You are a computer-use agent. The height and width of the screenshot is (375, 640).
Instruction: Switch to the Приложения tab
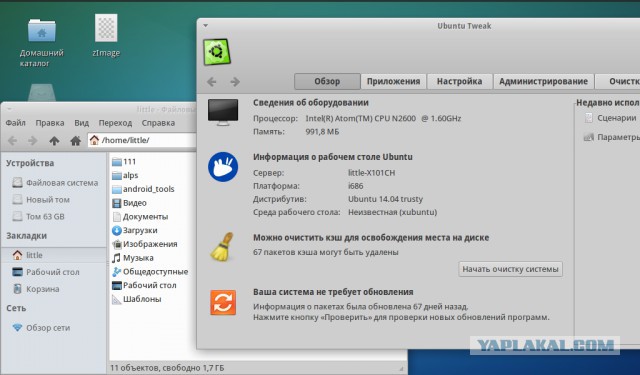[393, 81]
